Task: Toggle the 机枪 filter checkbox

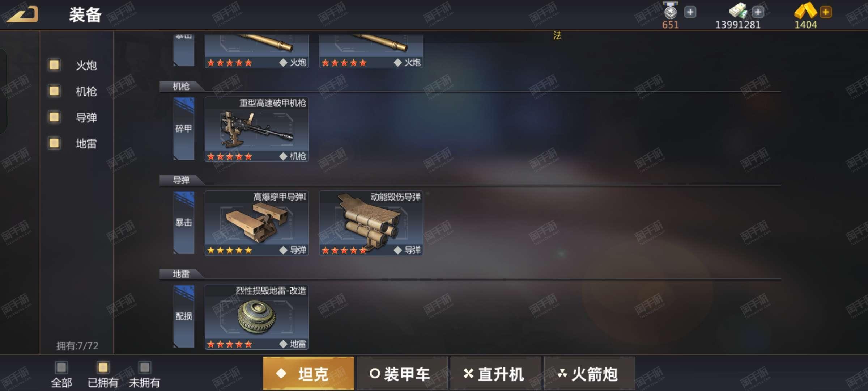Action: tap(54, 91)
